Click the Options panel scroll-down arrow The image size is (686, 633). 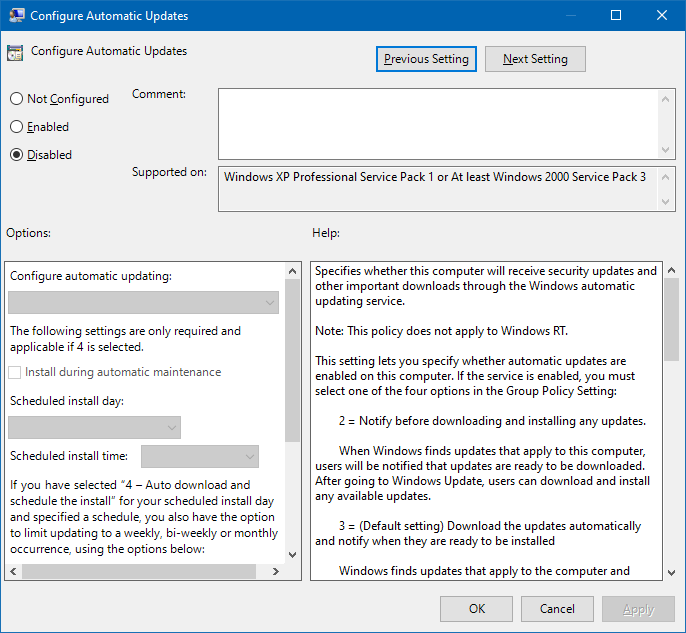pos(292,554)
